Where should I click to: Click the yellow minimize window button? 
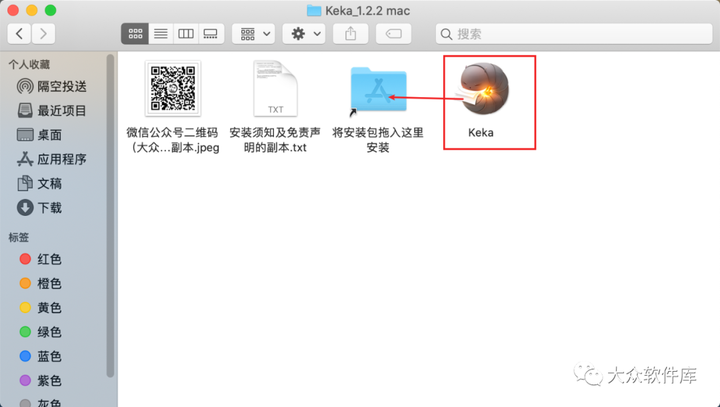(32, 10)
